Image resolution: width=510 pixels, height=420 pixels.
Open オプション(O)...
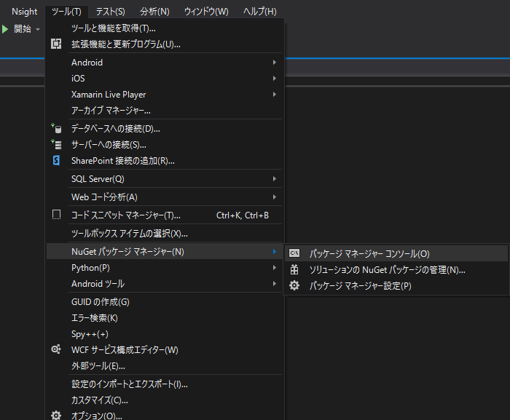165,415
